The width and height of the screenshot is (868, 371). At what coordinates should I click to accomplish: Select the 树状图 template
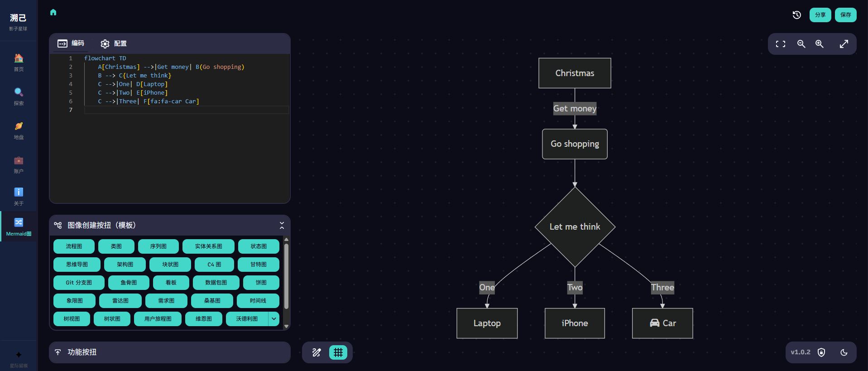pos(112,319)
